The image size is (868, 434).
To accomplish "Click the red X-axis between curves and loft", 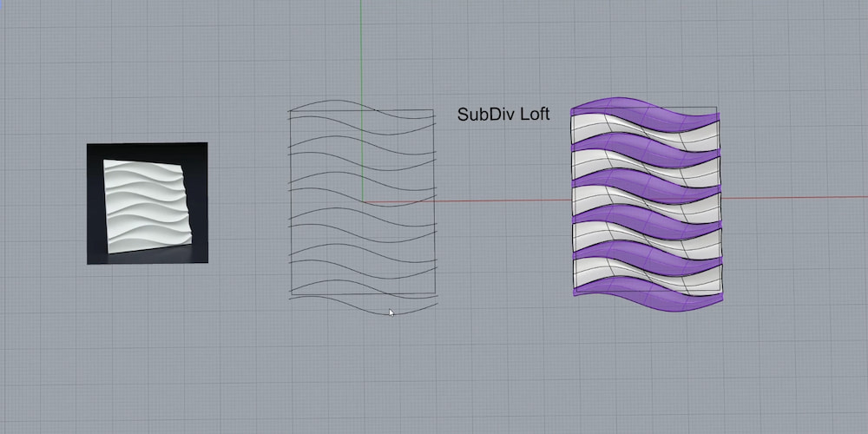I will [503, 201].
